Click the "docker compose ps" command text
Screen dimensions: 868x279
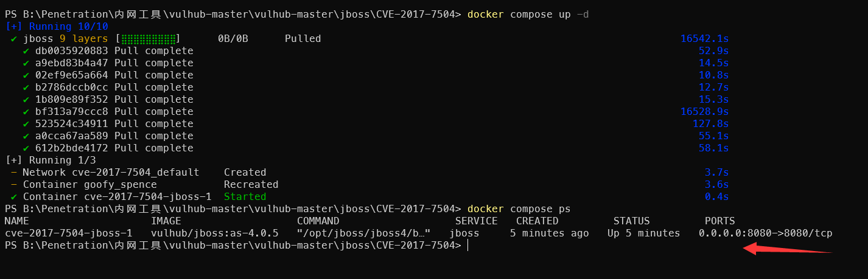point(519,209)
